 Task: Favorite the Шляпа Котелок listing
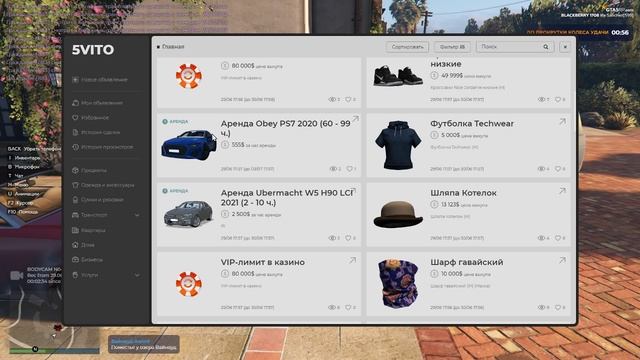[x=558, y=238]
